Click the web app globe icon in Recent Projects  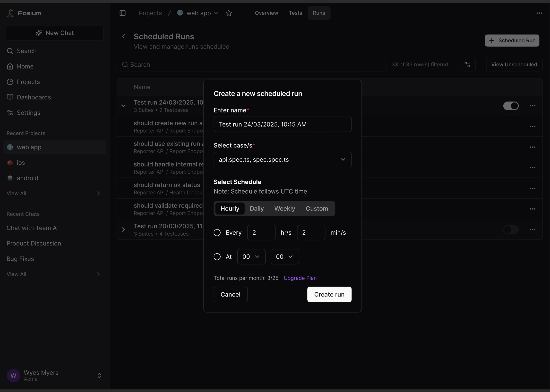pos(10,147)
